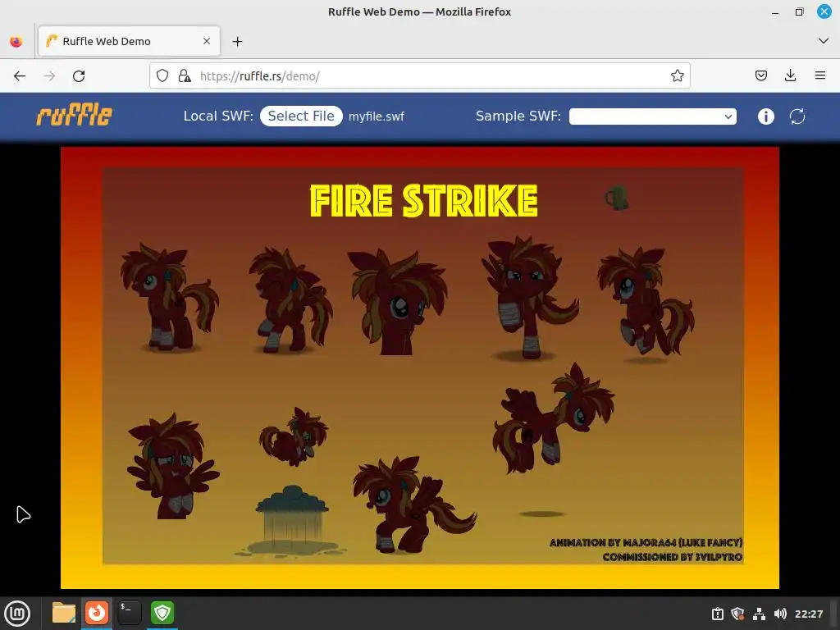Click the volume speaker tray icon
The image size is (840, 630).
click(x=780, y=614)
